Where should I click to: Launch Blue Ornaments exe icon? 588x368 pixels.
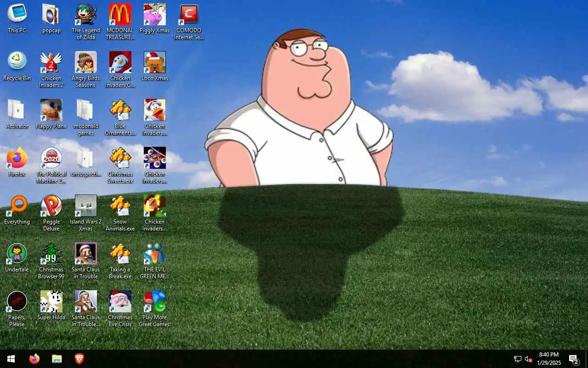120,117
